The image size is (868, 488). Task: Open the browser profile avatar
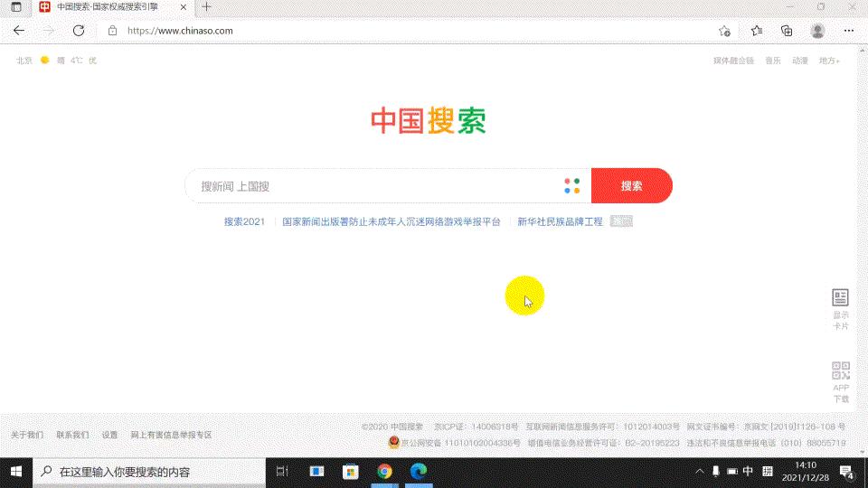[817, 31]
